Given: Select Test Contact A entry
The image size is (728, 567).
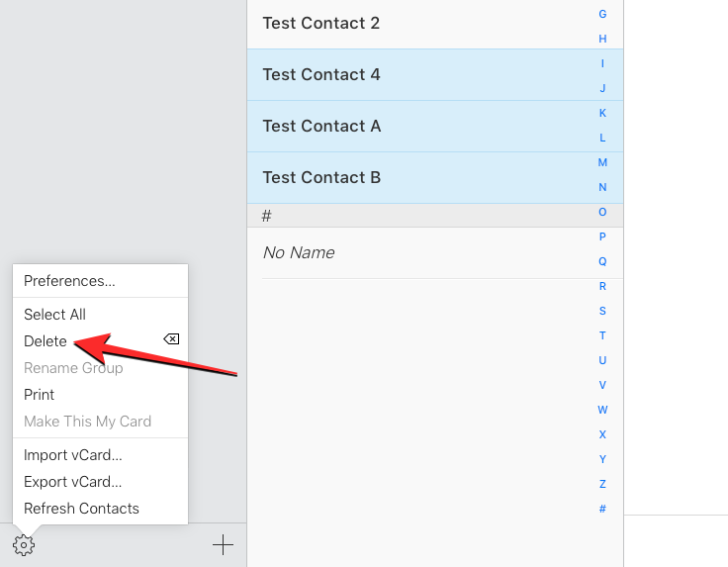Looking at the screenshot, I should pyautogui.click(x=320, y=127).
